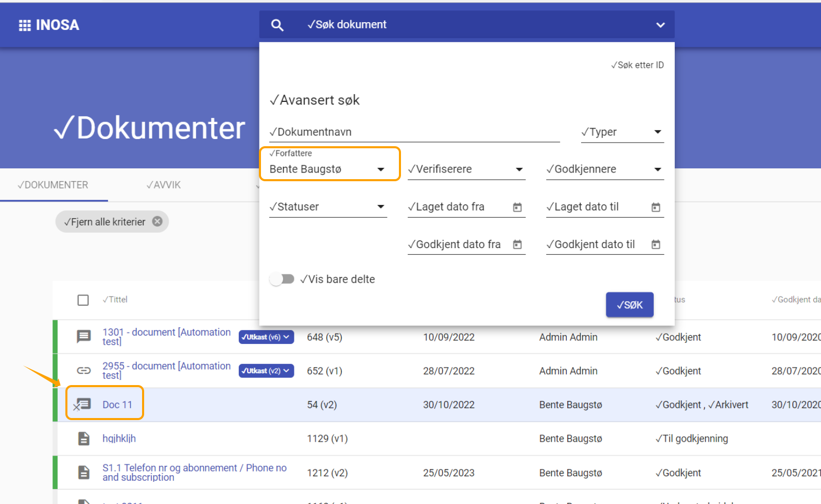The image size is (821, 504).
Task: Click the Til godkjenning status cell
Action: click(692, 439)
